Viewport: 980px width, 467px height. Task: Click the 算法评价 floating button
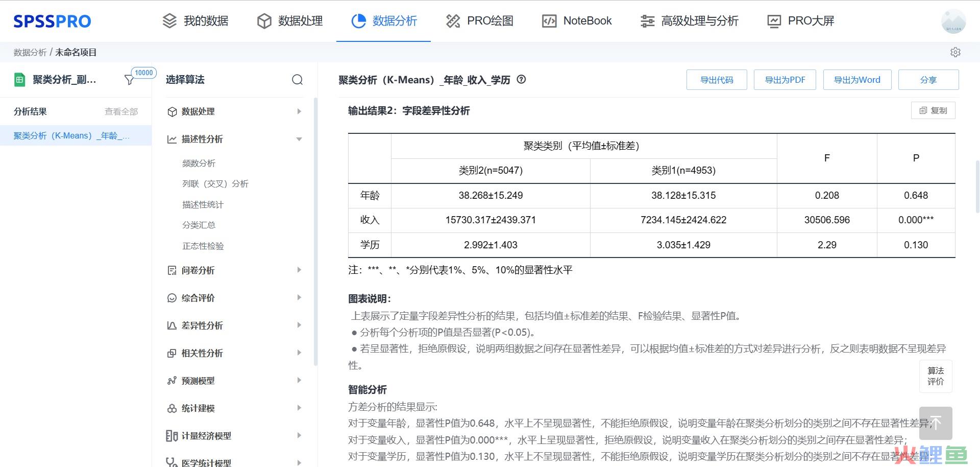(x=936, y=376)
